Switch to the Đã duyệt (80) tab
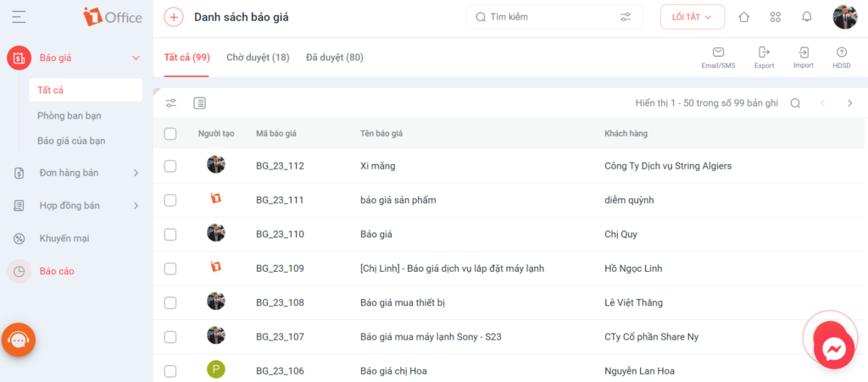The image size is (868, 382). (x=335, y=58)
